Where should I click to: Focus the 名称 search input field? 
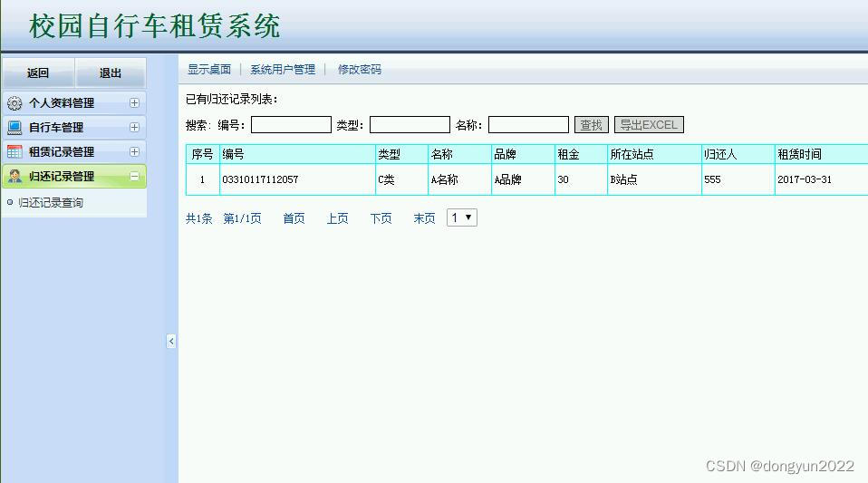tap(528, 125)
